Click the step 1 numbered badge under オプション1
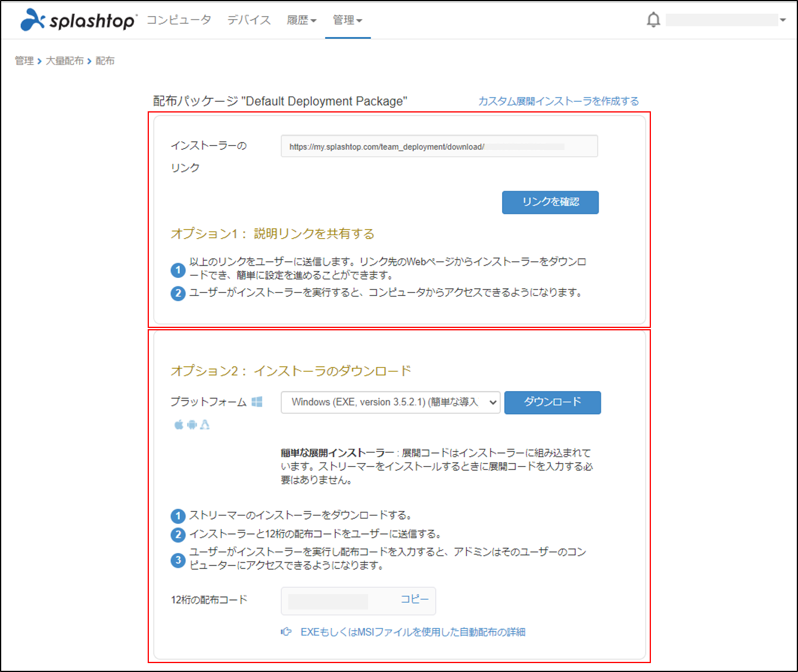The width and height of the screenshot is (798, 672). 177,270
